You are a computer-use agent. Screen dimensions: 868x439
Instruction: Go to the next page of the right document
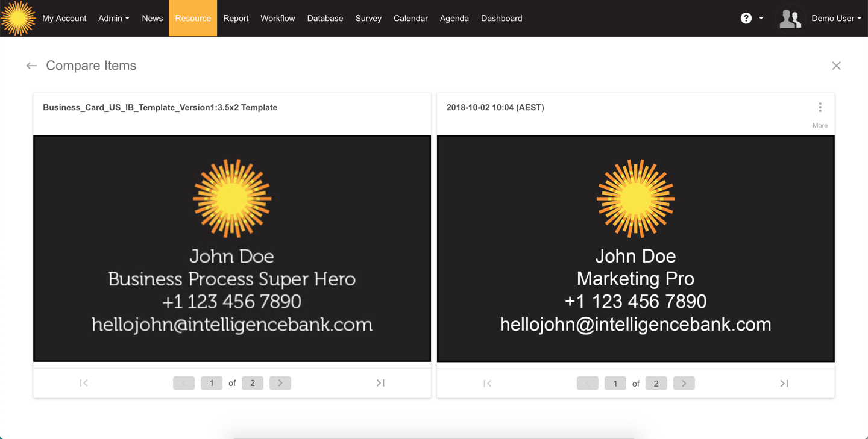point(684,382)
